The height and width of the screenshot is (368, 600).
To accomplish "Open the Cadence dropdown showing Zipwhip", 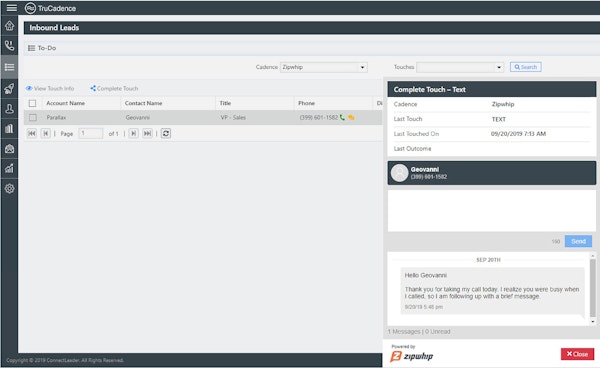I will click(x=324, y=67).
